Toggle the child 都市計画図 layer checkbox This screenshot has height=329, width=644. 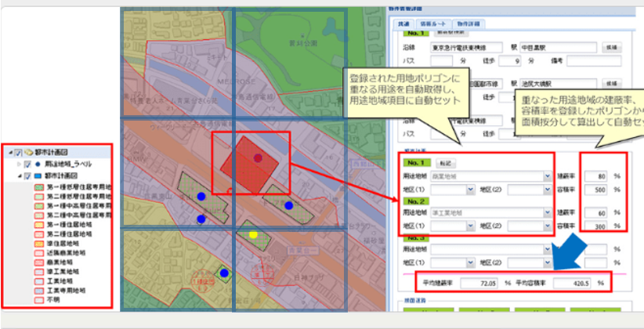click(x=27, y=176)
